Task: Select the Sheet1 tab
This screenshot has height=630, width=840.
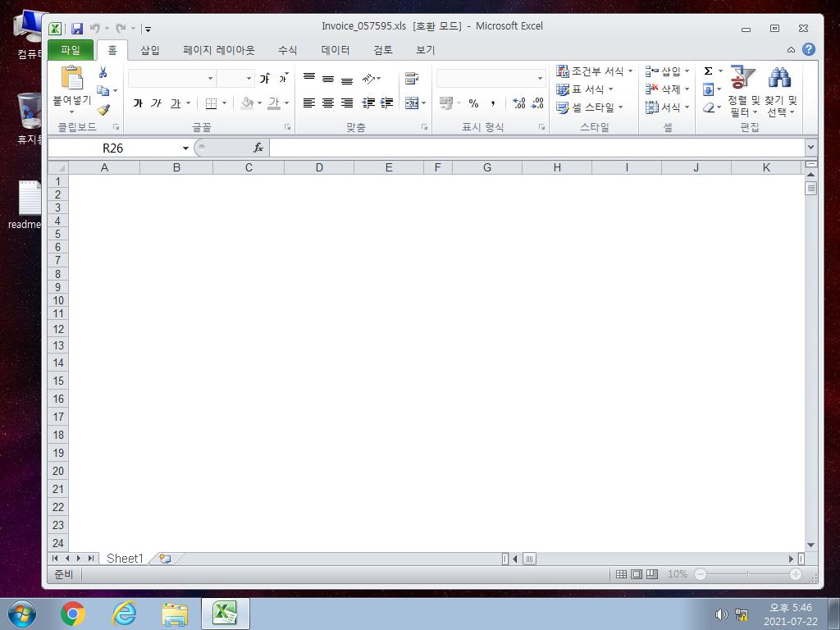Action: (125, 559)
